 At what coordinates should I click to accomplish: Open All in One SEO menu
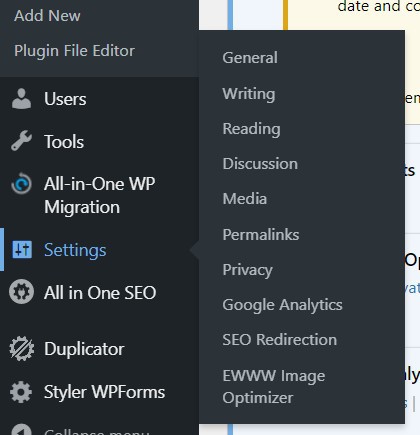pos(99,293)
